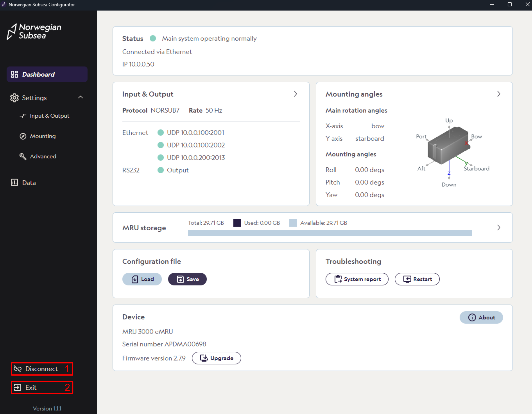Screen dimensions: 532x414
Task: Click the Data chart icon
Action: (x=14, y=183)
